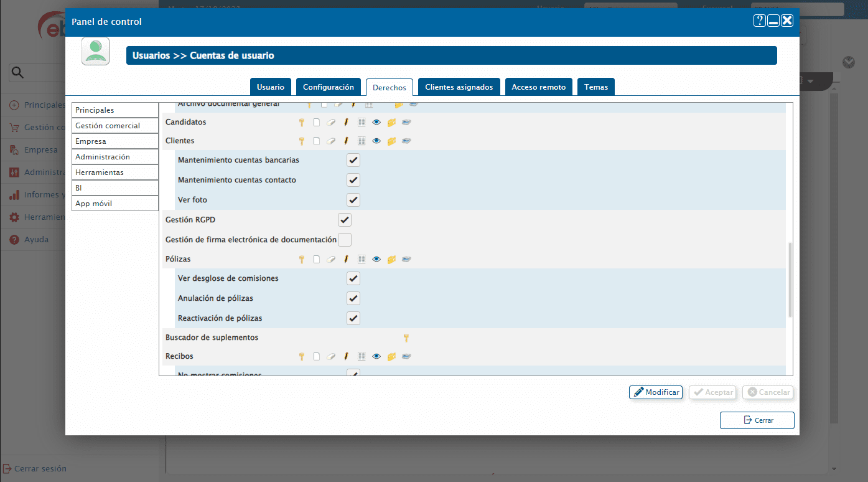Select Herramientas rights category in the dialog
This screenshot has width=868, height=482.
(115, 172)
